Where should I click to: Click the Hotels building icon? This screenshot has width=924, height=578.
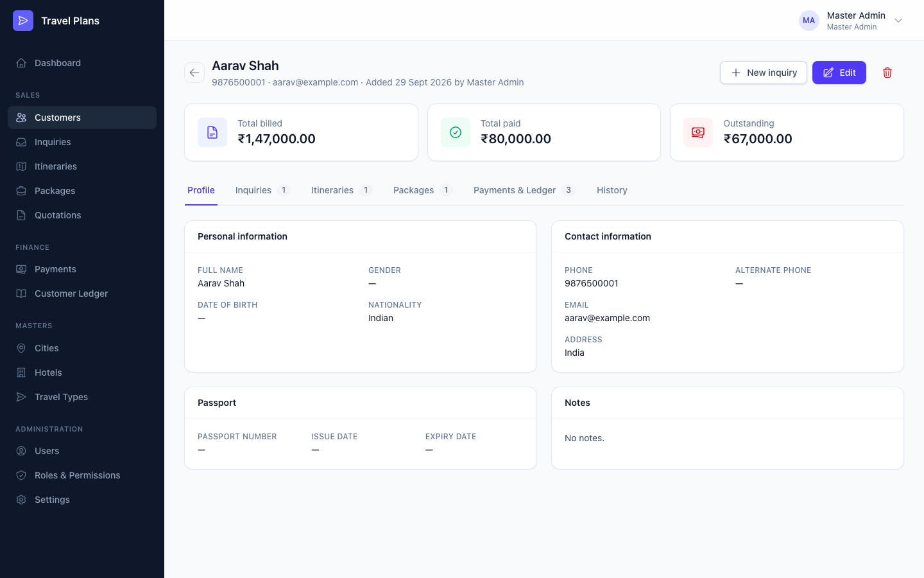21,372
